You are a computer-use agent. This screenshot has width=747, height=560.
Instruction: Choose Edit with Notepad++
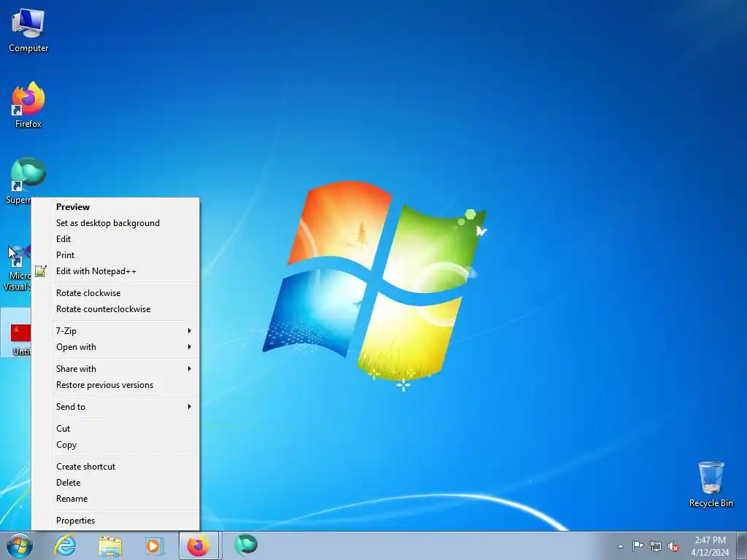(x=115, y=271)
